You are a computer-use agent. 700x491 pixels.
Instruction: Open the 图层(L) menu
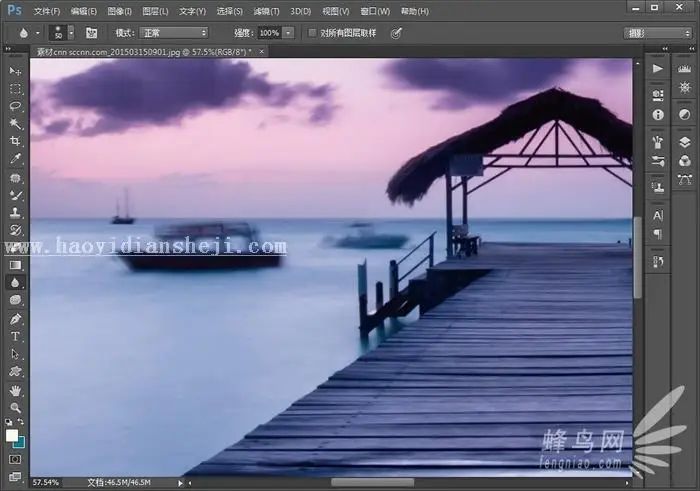click(x=155, y=11)
